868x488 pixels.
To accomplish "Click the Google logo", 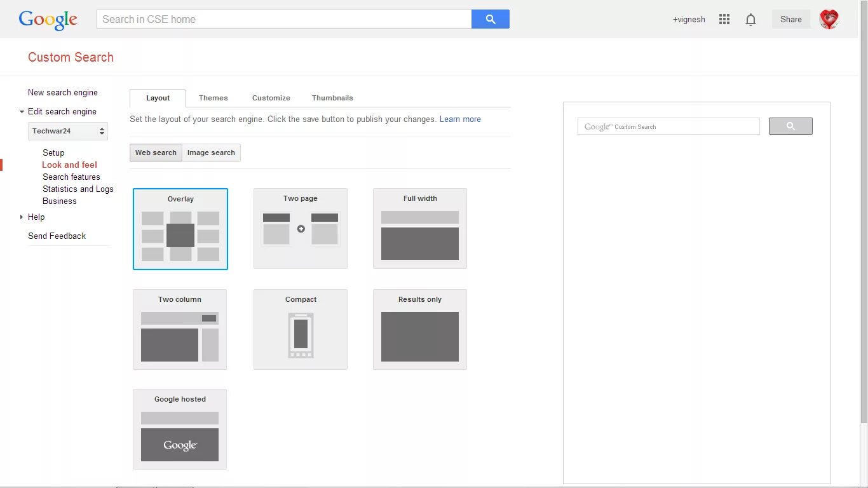I will pyautogui.click(x=48, y=20).
